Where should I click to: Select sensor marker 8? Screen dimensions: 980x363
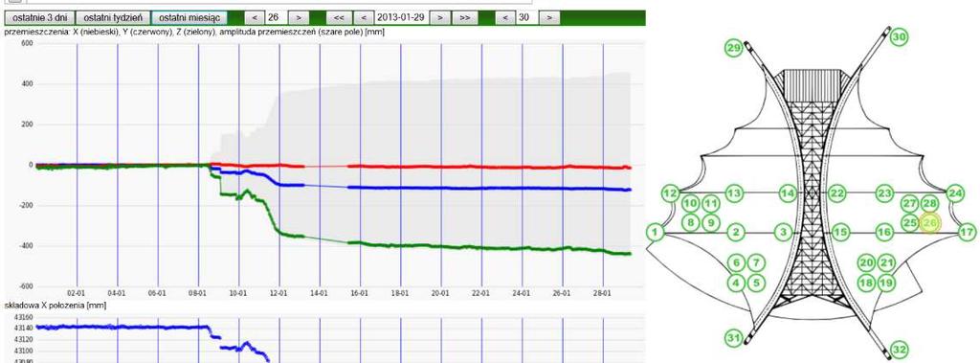point(690,222)
